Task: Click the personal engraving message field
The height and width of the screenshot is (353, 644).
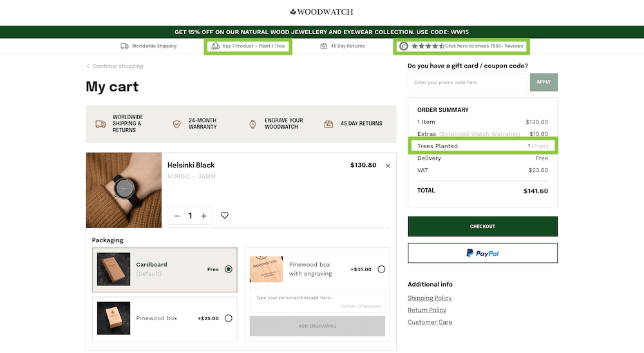Action: 317,300
